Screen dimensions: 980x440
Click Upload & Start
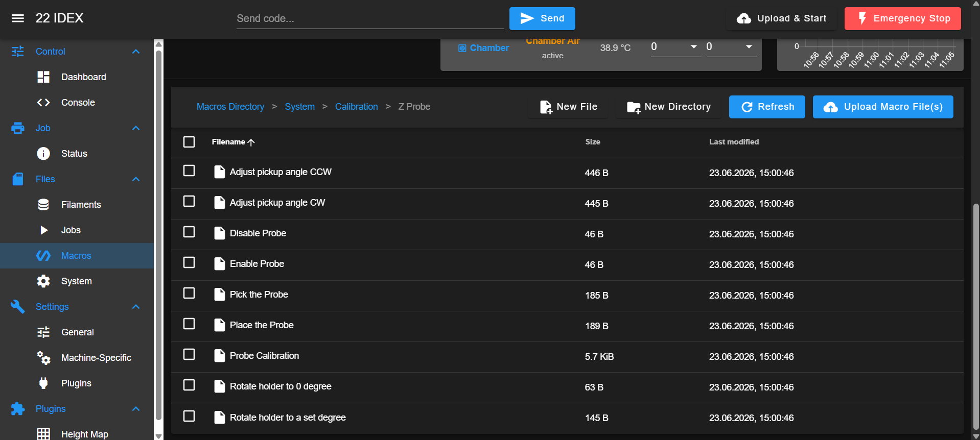(782, 18)
